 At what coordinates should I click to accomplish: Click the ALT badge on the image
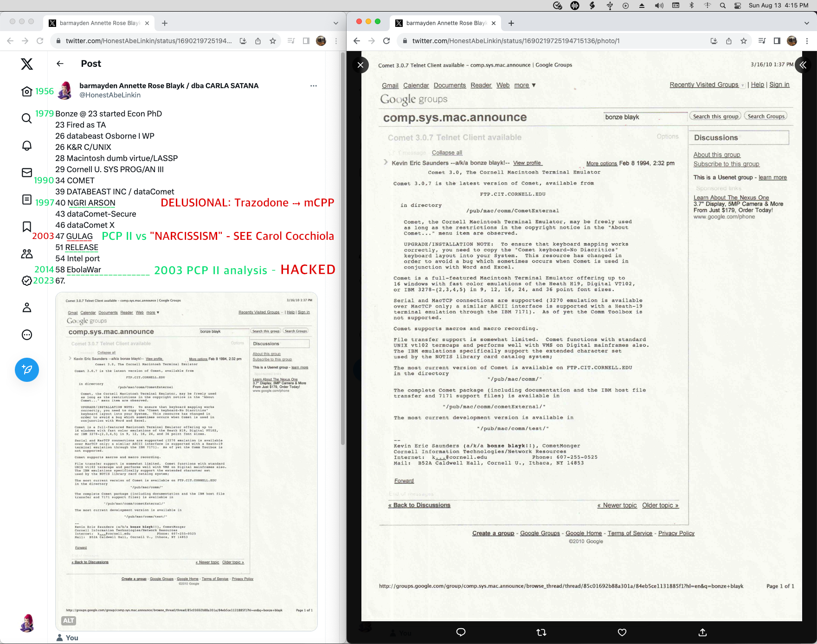pyautogui.click(x=69, y=620)
